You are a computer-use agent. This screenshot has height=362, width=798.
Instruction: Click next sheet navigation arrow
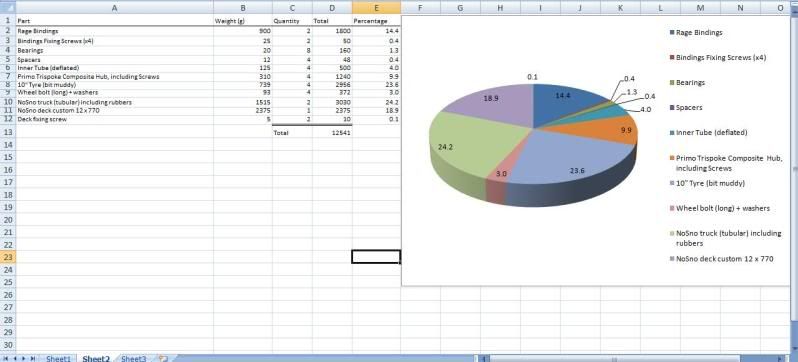click(24, 358)
